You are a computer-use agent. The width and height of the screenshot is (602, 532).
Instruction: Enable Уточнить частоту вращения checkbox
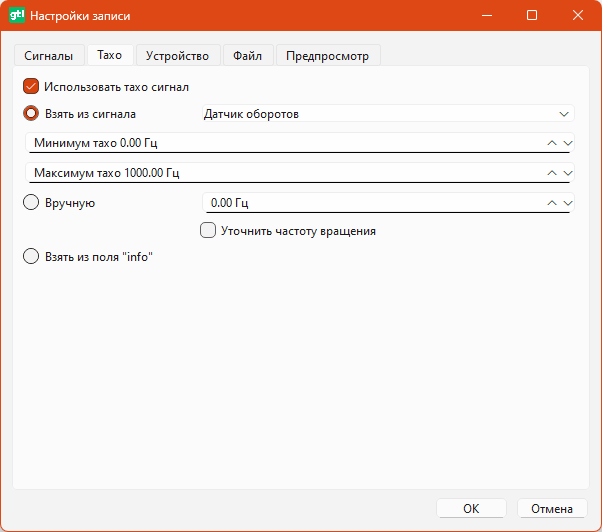click(x=208, y=231)
